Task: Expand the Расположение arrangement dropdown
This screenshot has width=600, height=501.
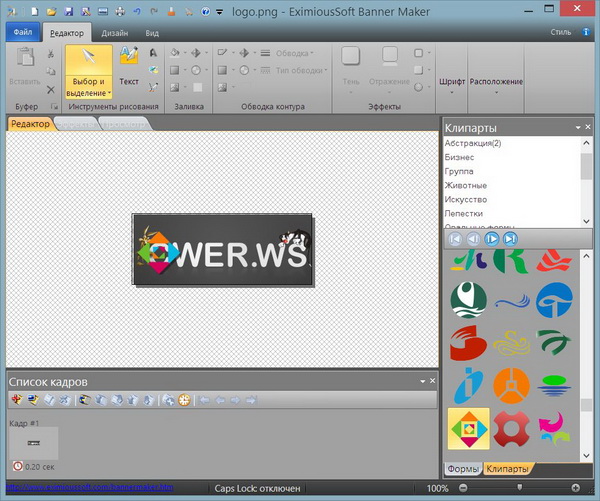Action: 497,83
